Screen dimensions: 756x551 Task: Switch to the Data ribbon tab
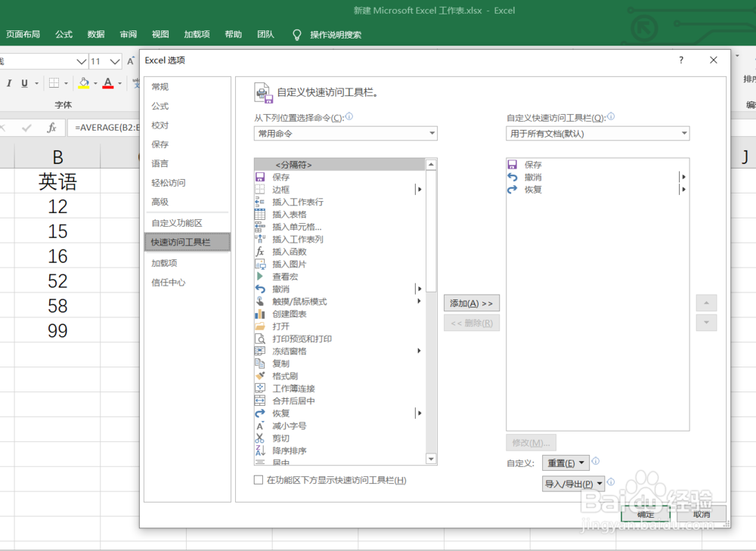coord(96,34)
